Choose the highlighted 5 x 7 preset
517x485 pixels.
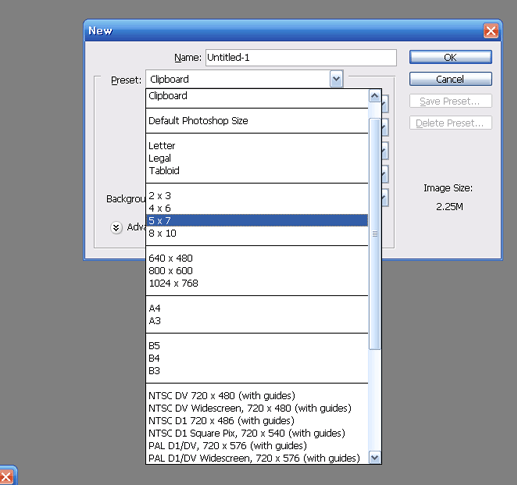pyautogui.click(x=257, y=221)
